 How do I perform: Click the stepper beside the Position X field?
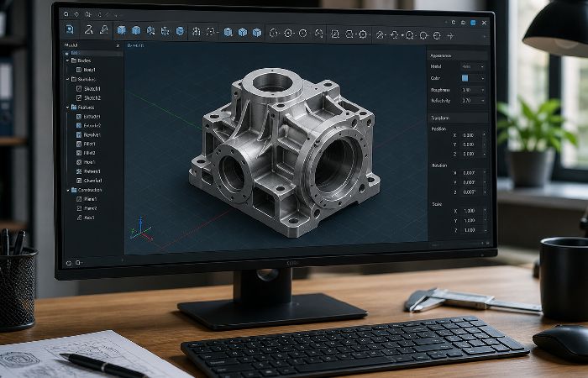(484, 135)
